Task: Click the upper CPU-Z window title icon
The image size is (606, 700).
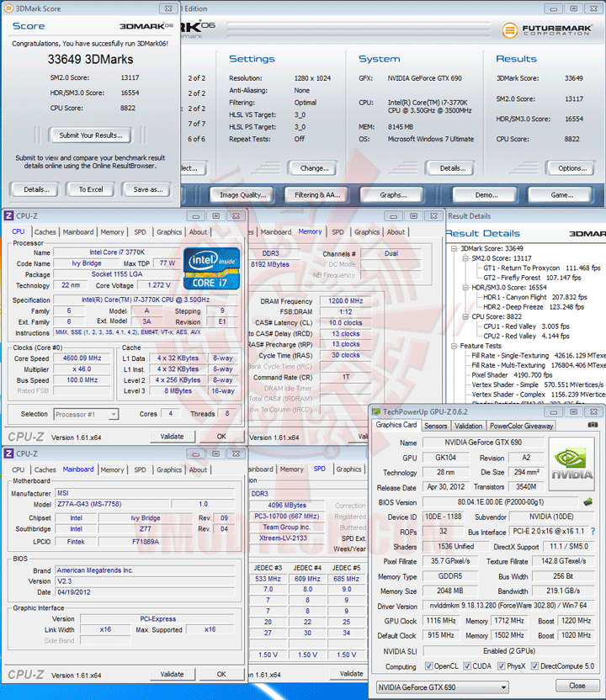Action: tap(8, 216)
